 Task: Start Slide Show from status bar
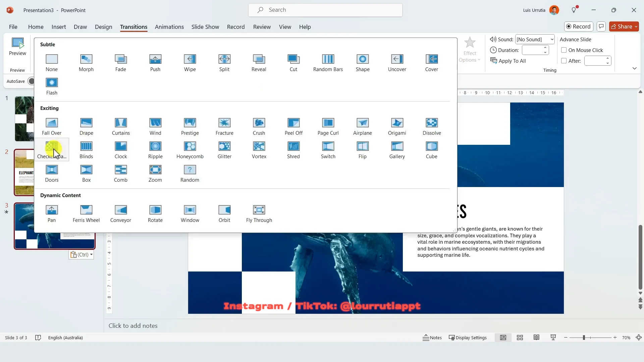click(x=553, y=338)
